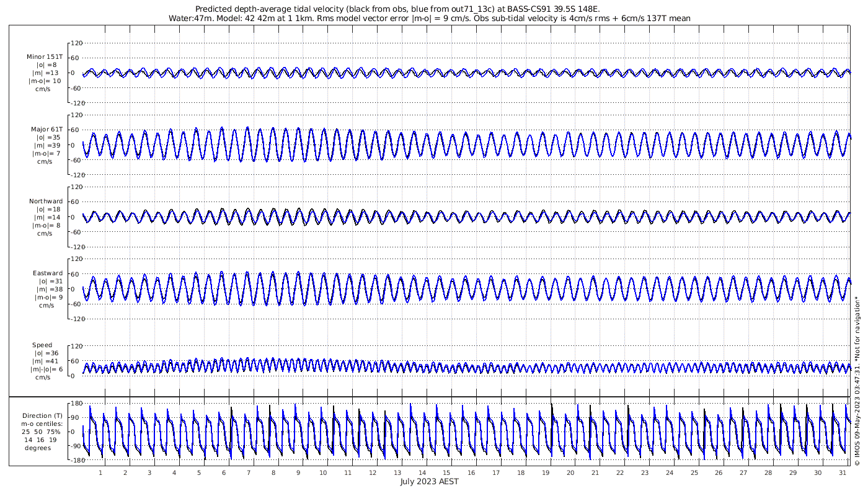This screenshot has width=868, height=496.
Task: Click the subtitle line starting "Water:47m. Model:"
Action: tap(430, 19)
